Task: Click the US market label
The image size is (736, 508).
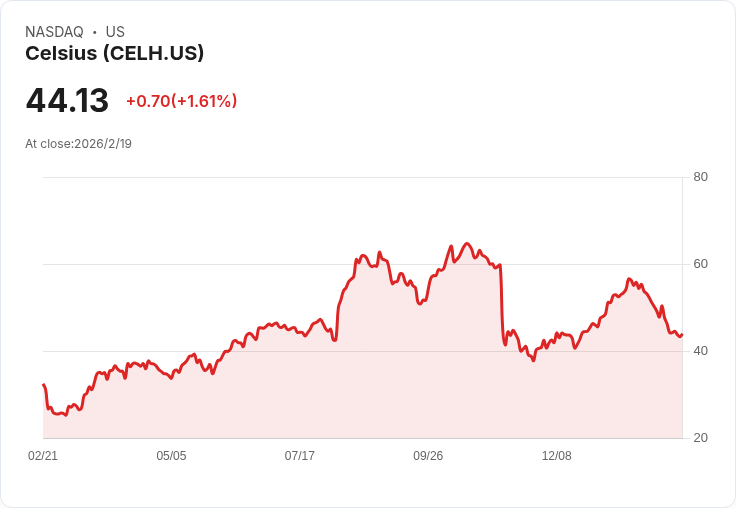Action: [115, 32]
